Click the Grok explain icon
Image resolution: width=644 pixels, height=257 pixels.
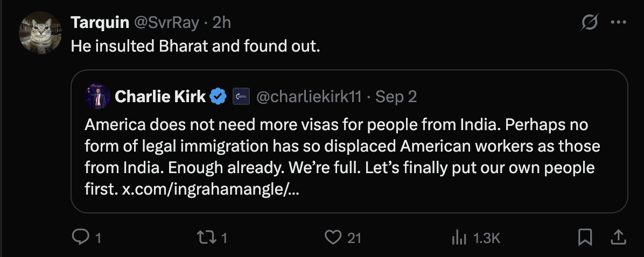[x=590, y=23]
